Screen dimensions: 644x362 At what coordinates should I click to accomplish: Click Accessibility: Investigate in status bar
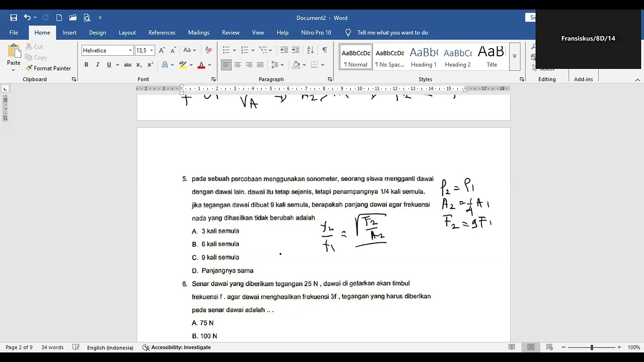[177, 347]
